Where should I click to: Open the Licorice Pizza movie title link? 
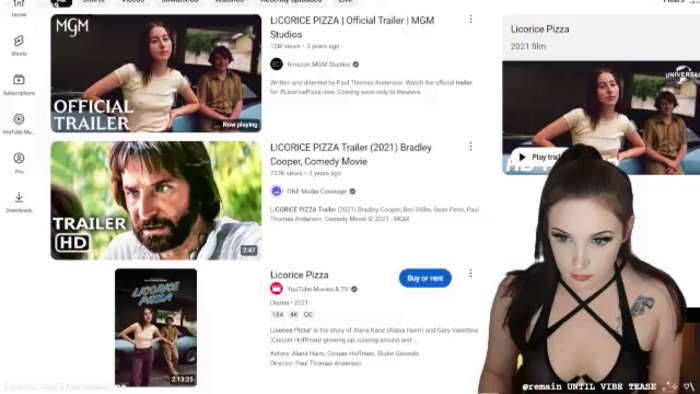(299, 275)
